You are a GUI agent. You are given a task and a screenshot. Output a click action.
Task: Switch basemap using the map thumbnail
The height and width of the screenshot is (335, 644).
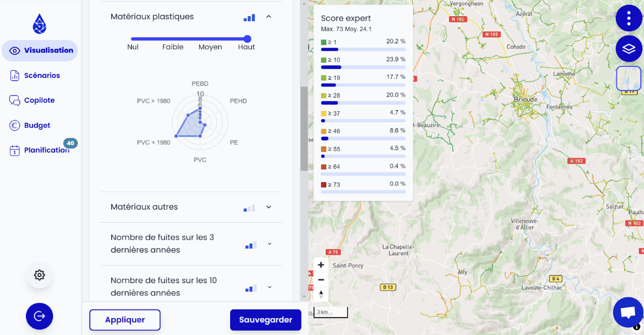pyautogui.click(x=628, y=78)
